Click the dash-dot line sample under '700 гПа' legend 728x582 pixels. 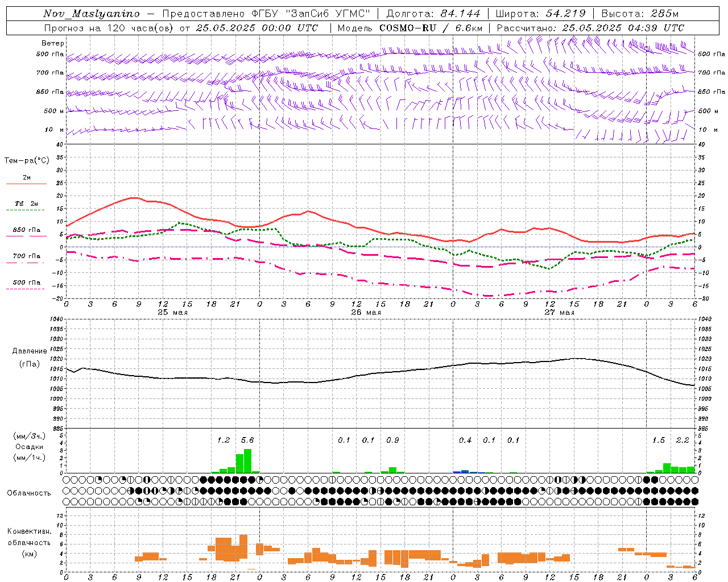point(25,263)
